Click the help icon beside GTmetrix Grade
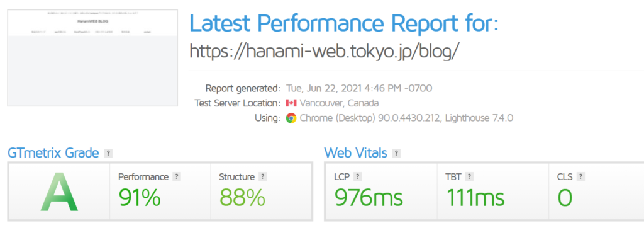The height and width of the screenshot is (235, 644). pyautogui.click(x=108, y=154)
